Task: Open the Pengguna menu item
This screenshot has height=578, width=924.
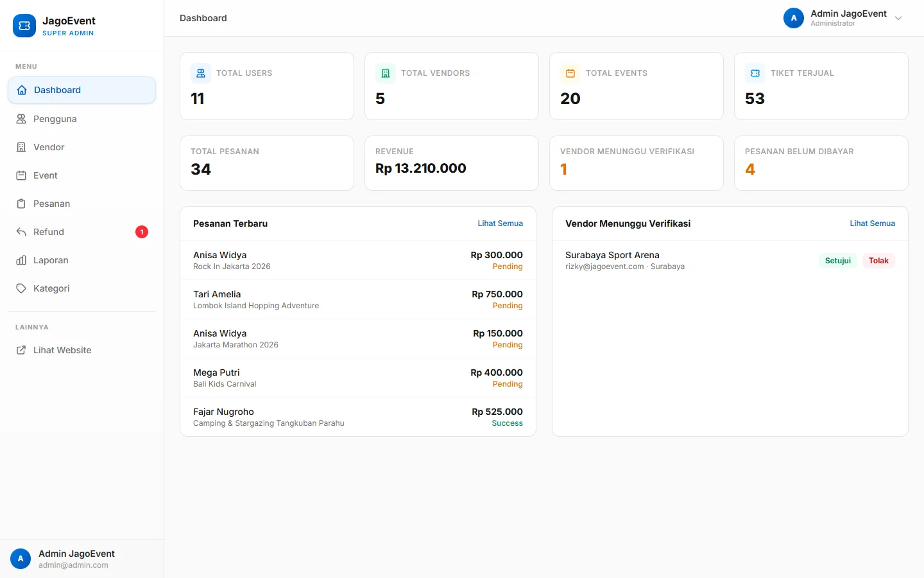Action: (x=82, y=119)
